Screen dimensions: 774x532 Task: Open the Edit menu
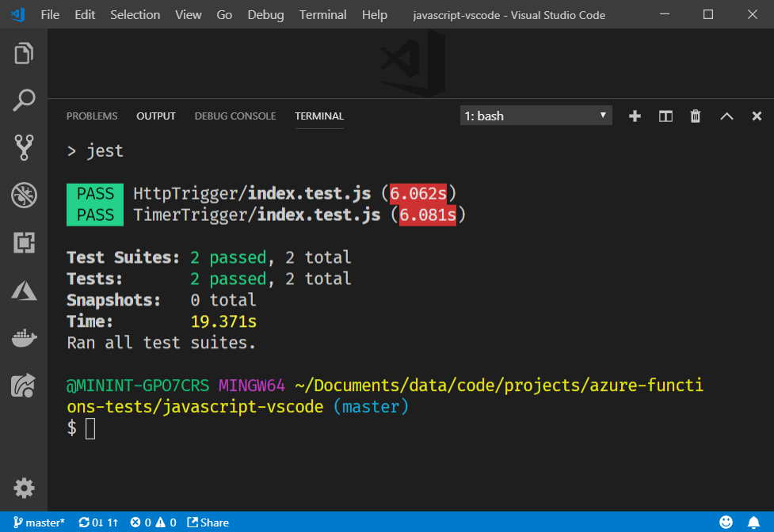pyautogui.click(x=85, y=15)
